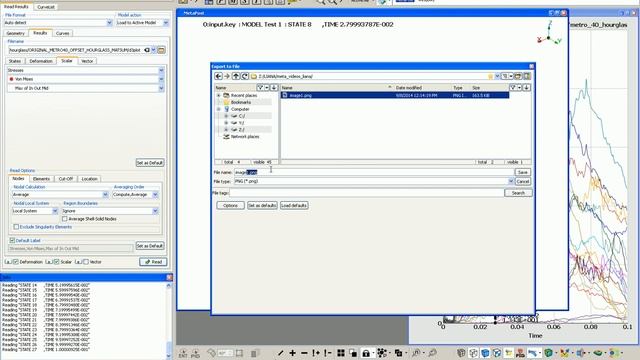Open the Vector tab
Image resolution: width=640 pixels, height=360 pixels.
point(87,61)
